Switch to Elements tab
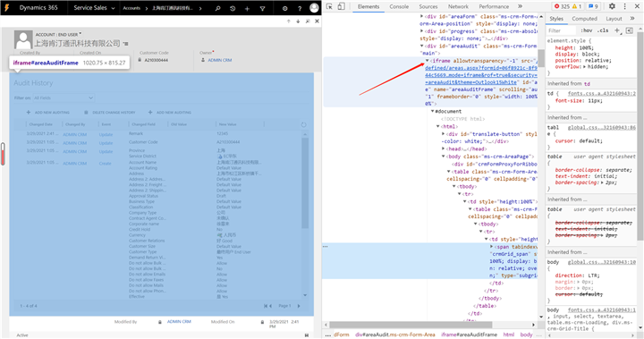Viewport: 644px width, 339px height. [x=369, y=6]
